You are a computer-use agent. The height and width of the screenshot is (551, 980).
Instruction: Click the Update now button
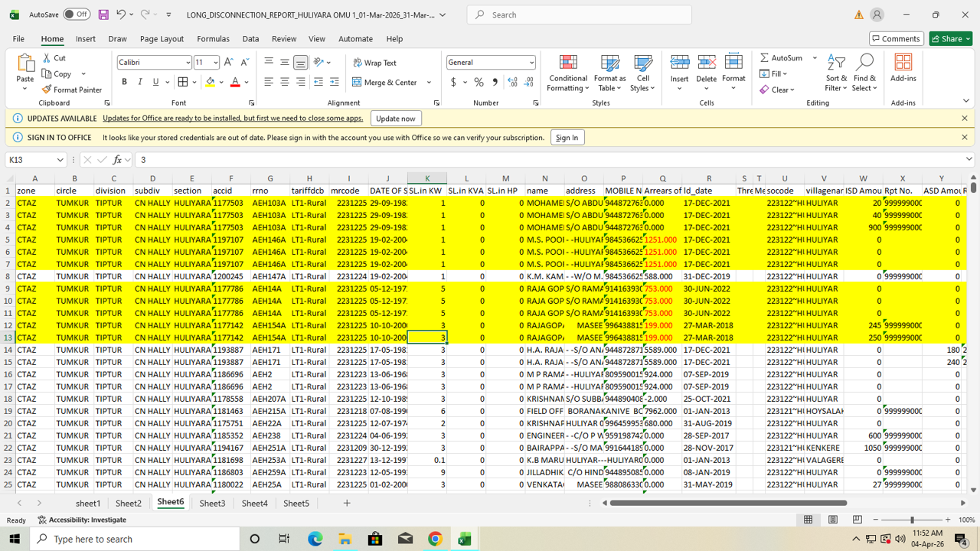395,119
